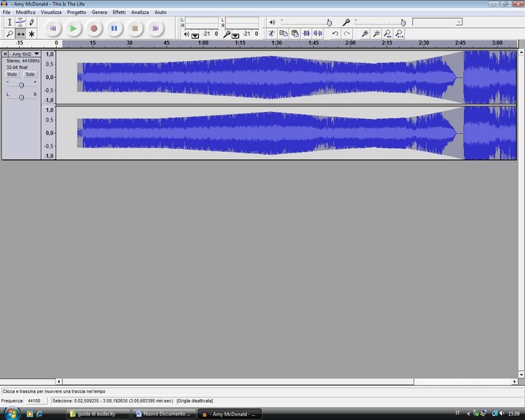Click the 1:00 mark on timeline ruler
This screenshot has width=525, height=420.
click(x=203, y=43)
